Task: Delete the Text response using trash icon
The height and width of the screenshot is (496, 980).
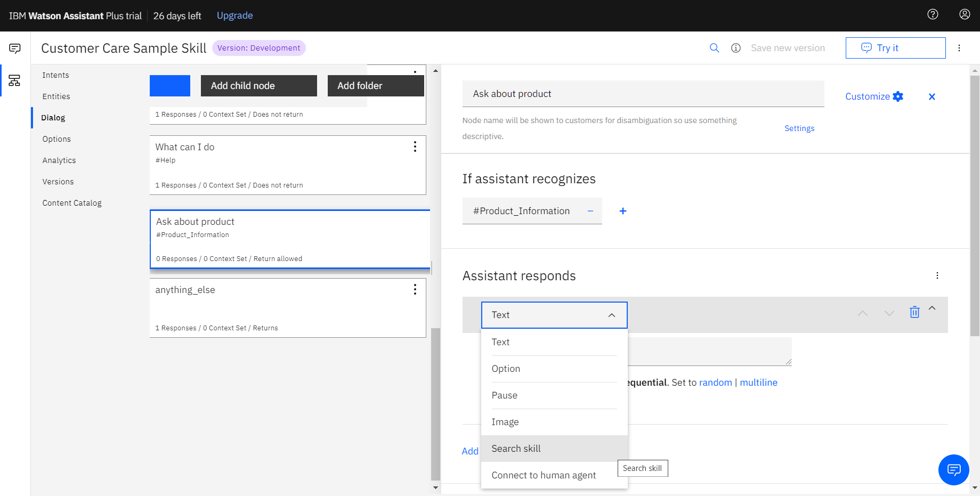Action: coord(914,312)
